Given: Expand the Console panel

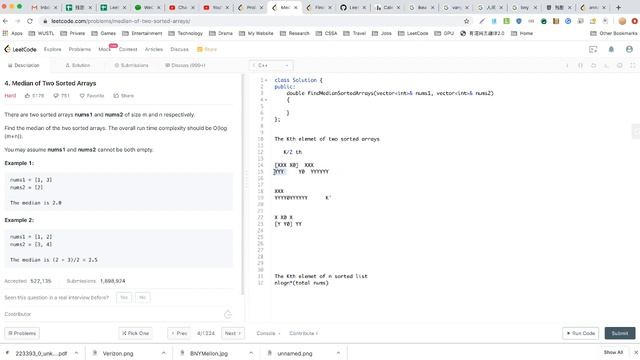Looking at the screenshot, I should 268,333.
